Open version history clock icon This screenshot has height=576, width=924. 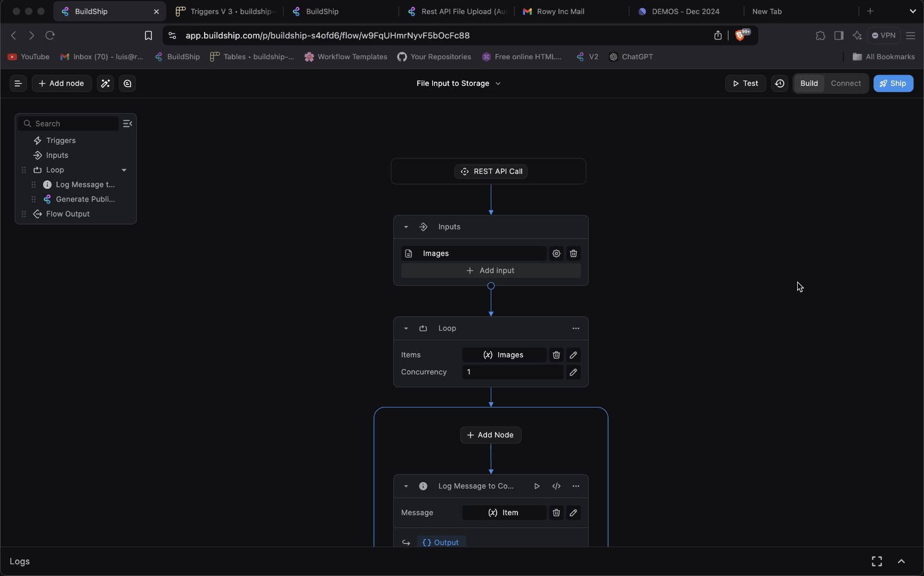(x=780, y=84)
